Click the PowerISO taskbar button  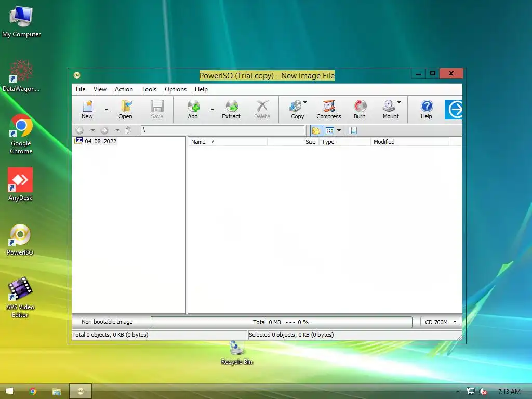click(x=81, y=391)
